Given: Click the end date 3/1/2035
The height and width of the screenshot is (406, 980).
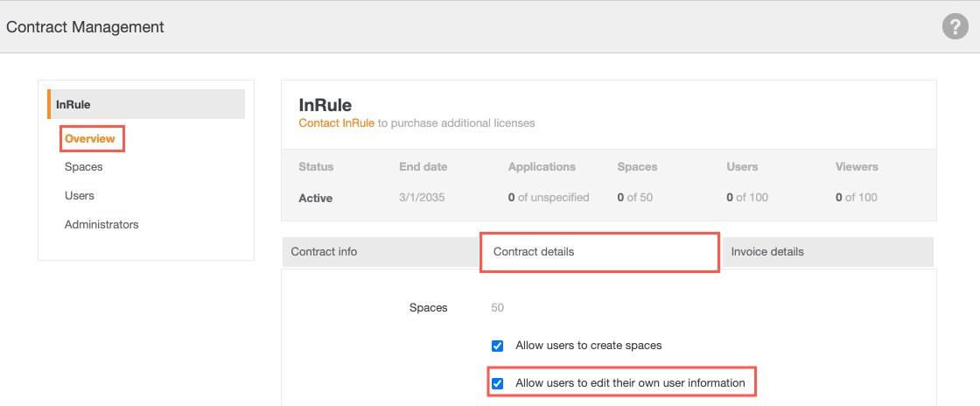Looking at the screenshot, I should pyautogui.click(x=422, y=198).
